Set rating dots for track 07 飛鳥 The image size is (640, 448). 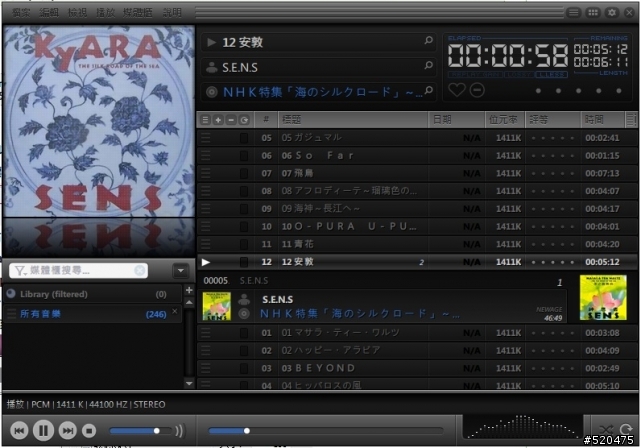(x=553, y=174)
